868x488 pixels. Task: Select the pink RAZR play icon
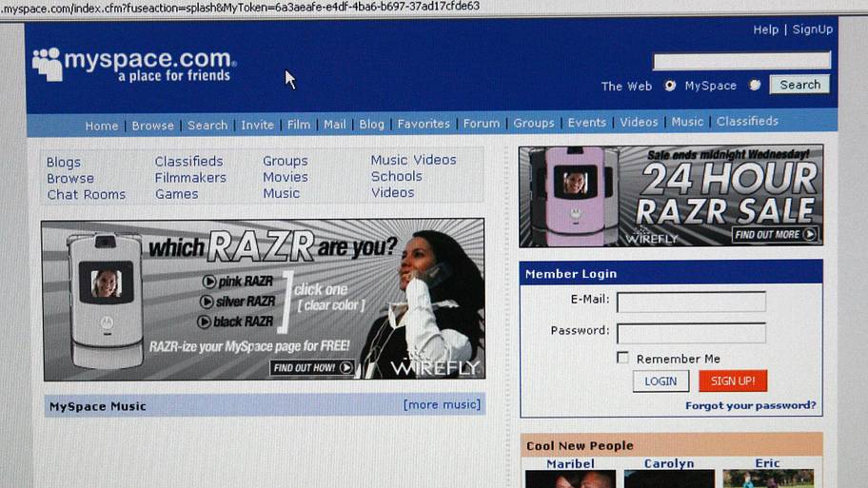(208, 282)
